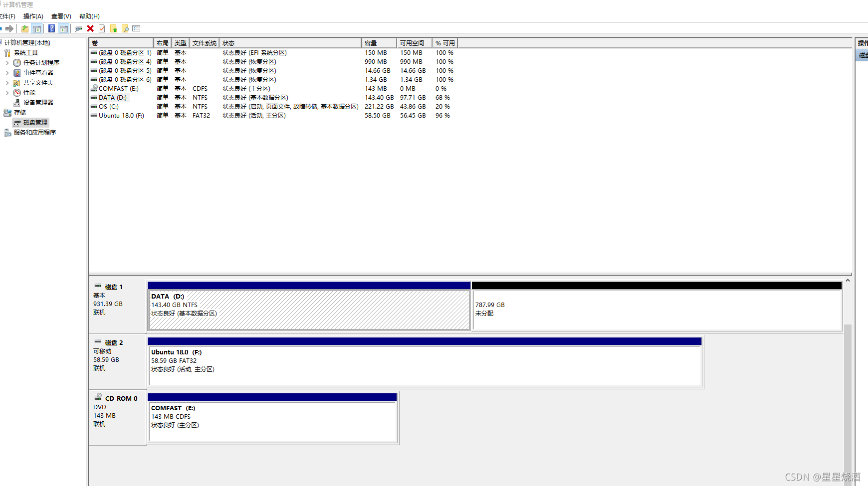This screenshot has height=486, width=868.
Task: Select the DATA (D:) partition block on 磁盘 1
Action: click(x=309, y=306)
